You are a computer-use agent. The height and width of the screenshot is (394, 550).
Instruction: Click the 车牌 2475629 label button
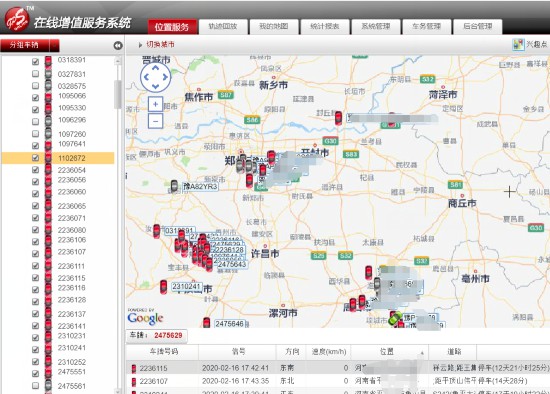(156, 335)
